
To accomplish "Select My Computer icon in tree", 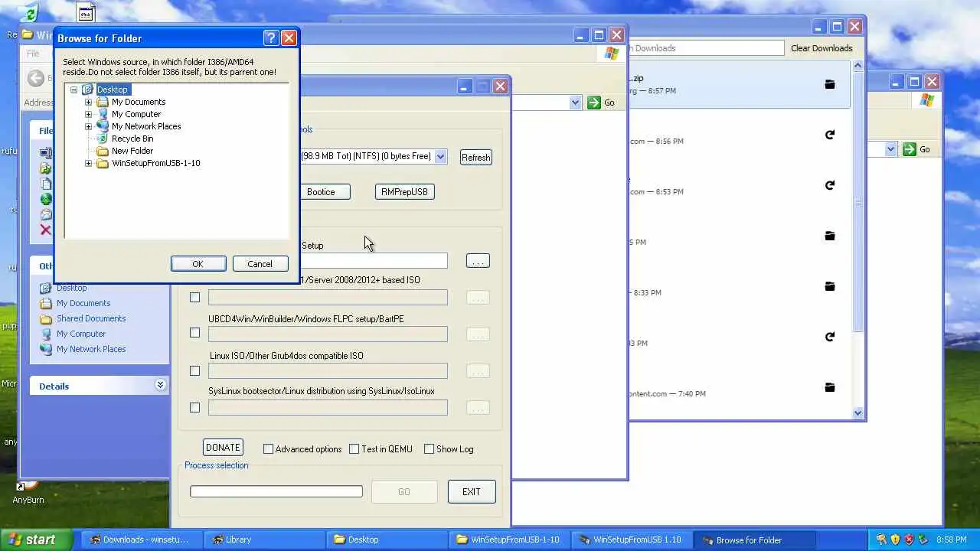I will (103, 114).
